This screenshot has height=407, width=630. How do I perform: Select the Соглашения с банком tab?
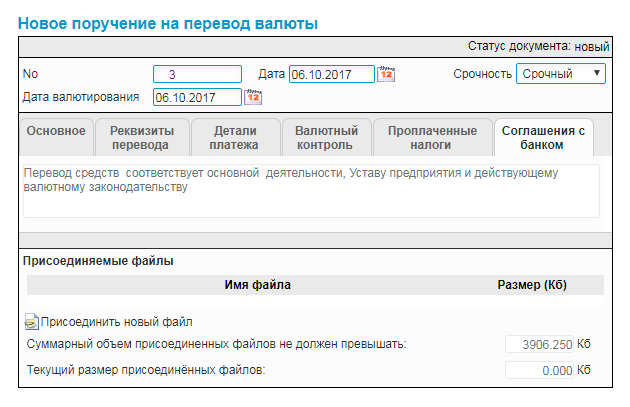click(543, 137)
